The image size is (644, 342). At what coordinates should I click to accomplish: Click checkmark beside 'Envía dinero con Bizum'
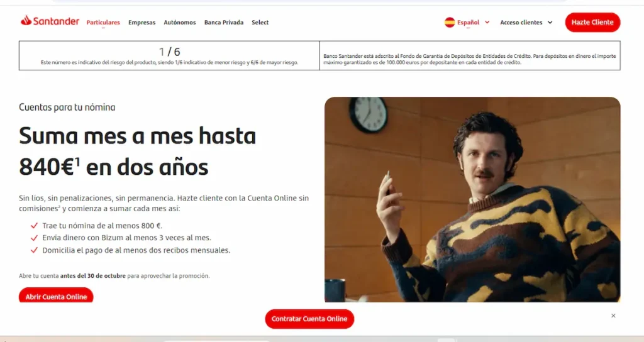(34, 238)
